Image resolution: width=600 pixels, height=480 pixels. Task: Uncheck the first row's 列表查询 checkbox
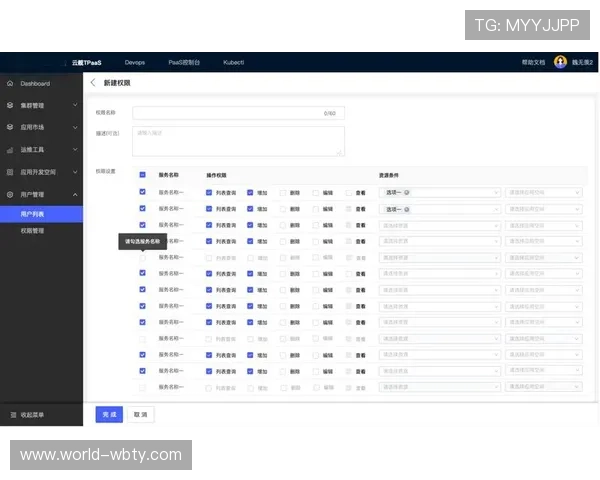tap(209, 192)
